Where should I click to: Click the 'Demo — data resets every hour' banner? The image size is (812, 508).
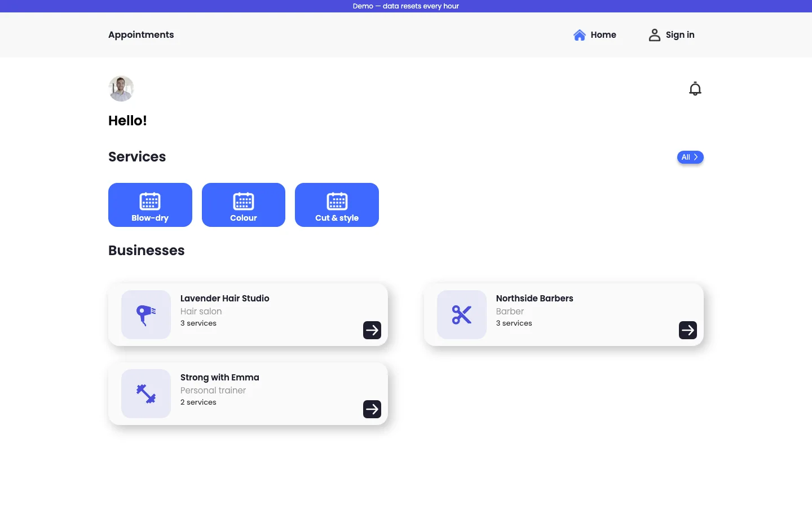(406, 6)
